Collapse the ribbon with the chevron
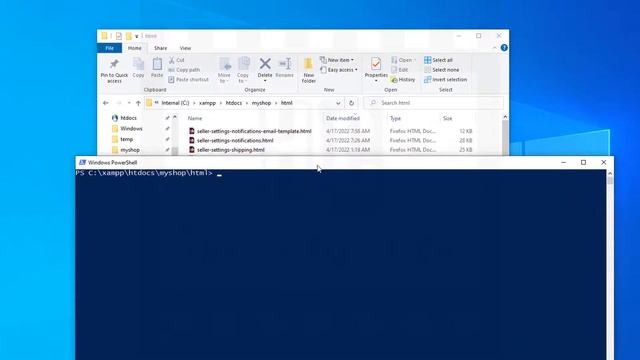This screenshot has height=360, width=640. 494,48
